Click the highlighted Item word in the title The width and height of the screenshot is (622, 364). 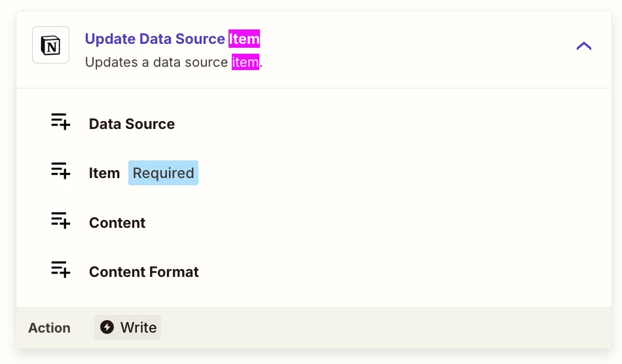(x=244, y=39)
